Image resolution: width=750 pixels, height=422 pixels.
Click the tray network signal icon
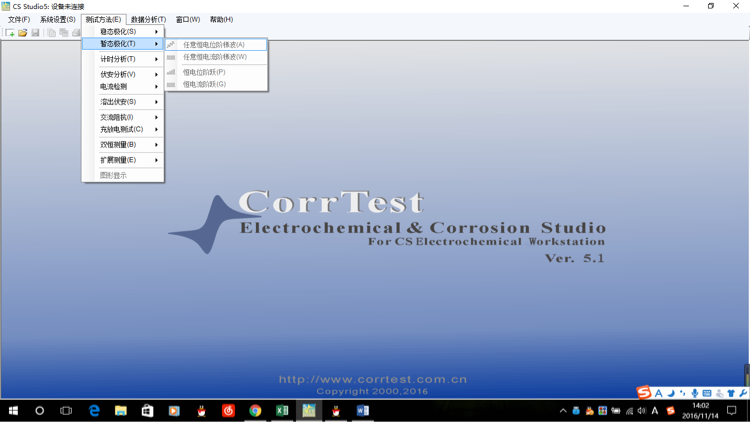click(x=629, y=411)
